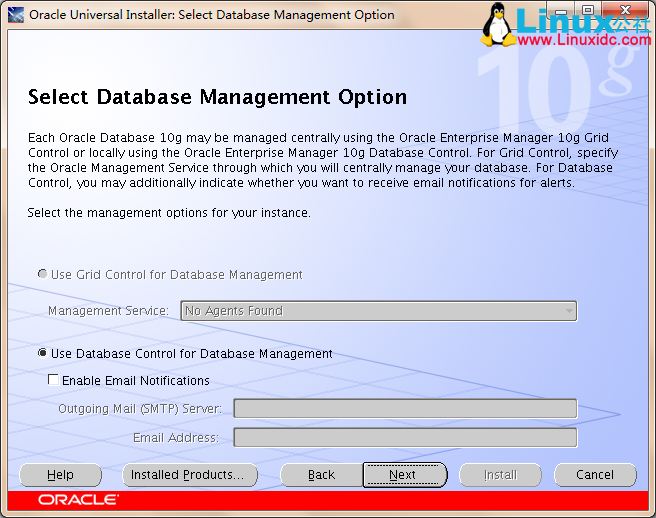Viewport: 656px width, 518px height.
Task: Proceed with the Next button
Action: [x=405, y=475]
